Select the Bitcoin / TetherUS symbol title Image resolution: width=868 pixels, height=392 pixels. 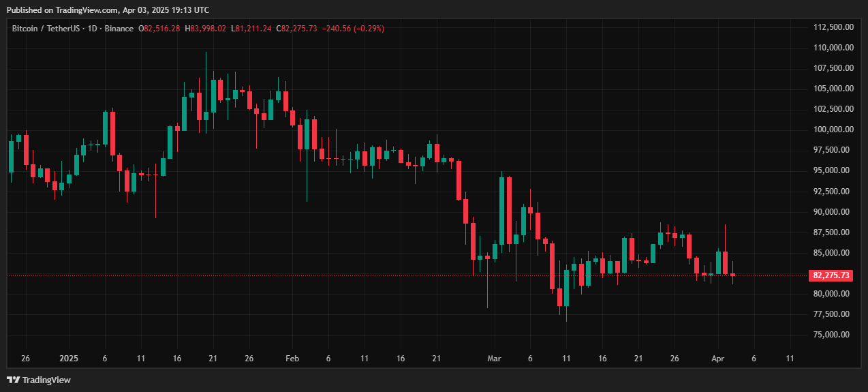point(45,29)
